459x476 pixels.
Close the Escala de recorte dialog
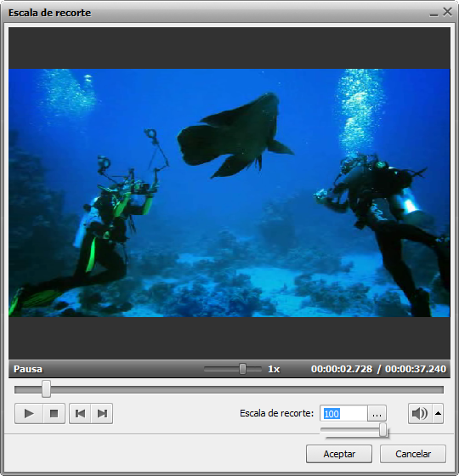coord(447,12)
